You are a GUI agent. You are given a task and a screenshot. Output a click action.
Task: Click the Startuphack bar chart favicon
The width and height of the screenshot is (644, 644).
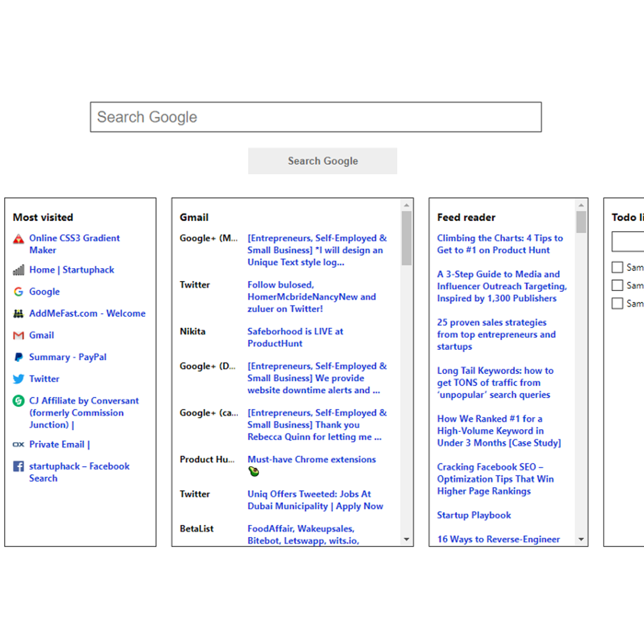click(x=18, y=270)
